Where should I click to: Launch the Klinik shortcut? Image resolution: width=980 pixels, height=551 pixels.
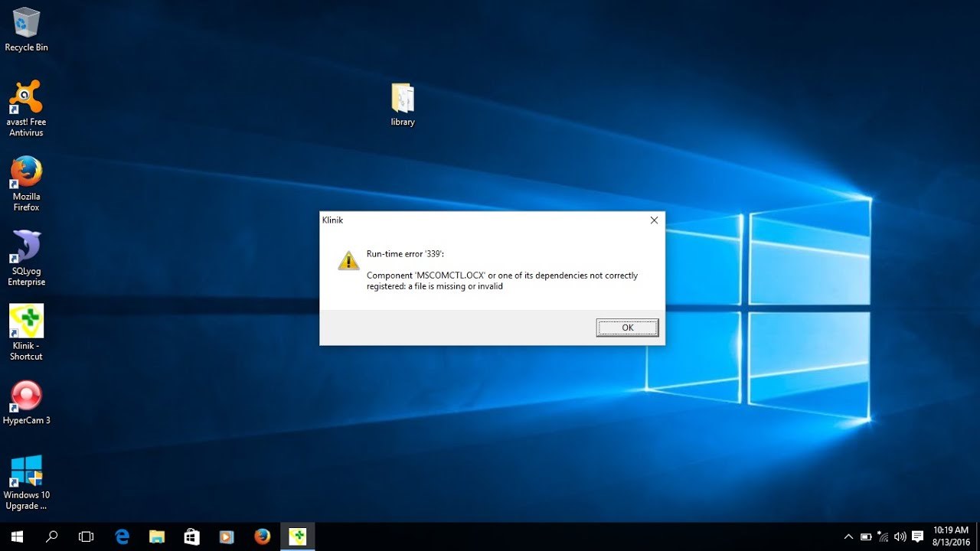(26, 321)
